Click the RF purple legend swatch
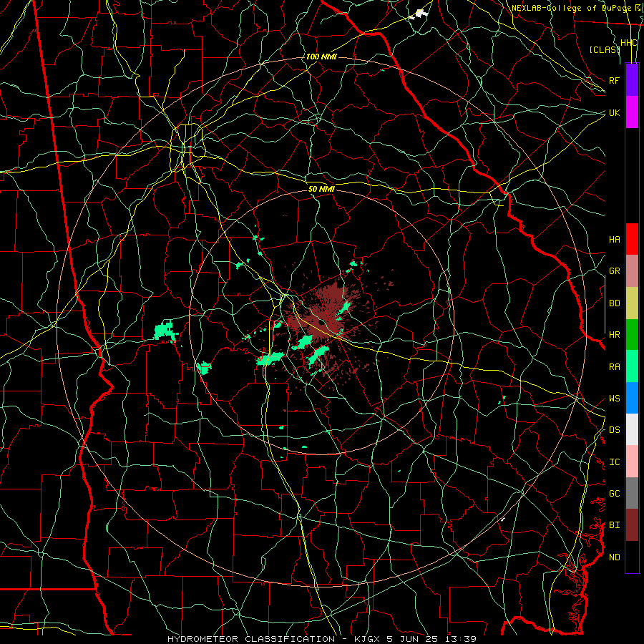This screenshot has height=644, width=644. [632, 80]
